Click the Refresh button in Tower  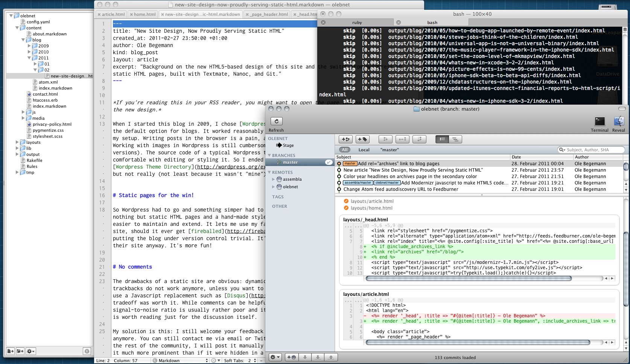pyautogui.click(x=276, y=121)
